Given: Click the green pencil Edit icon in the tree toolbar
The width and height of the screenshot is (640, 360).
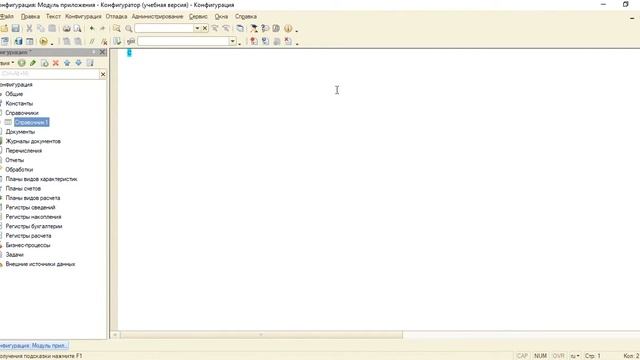Looking at the screenshot, I should 33,63.
